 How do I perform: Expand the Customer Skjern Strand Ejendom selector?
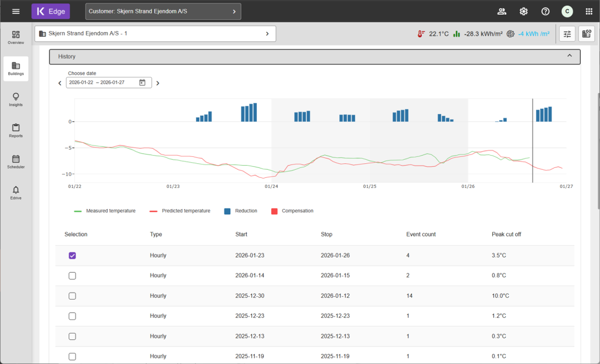[x=163, y=11]
